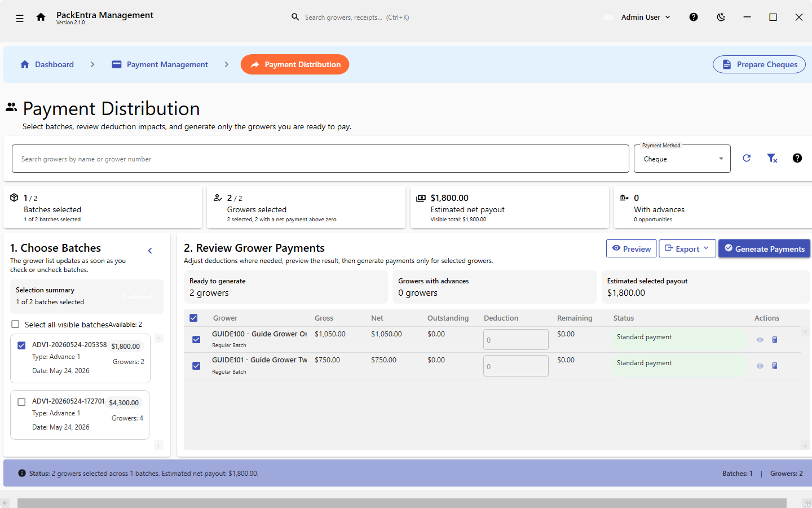
Task: Click the Payment Distribution people heading icon
Action: tap(11, 107)
